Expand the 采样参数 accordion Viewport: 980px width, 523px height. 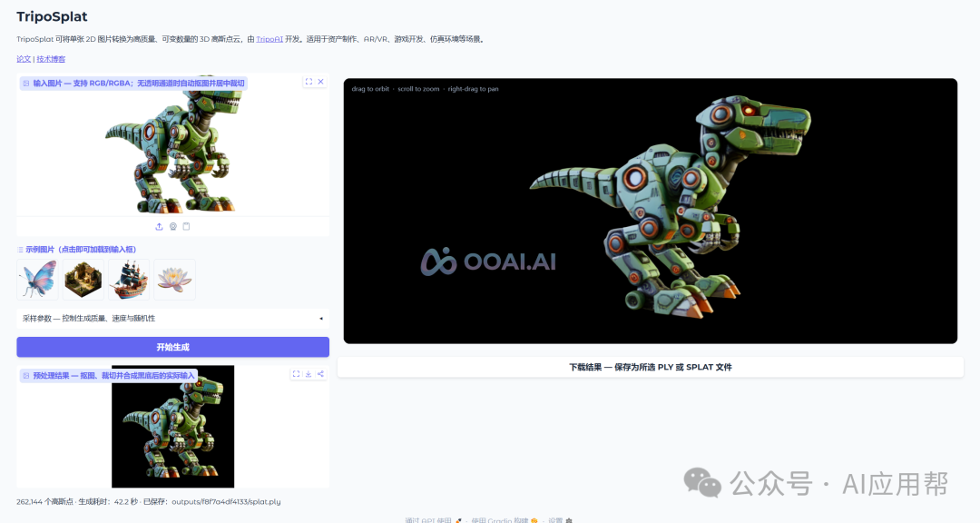coord(172,319)
